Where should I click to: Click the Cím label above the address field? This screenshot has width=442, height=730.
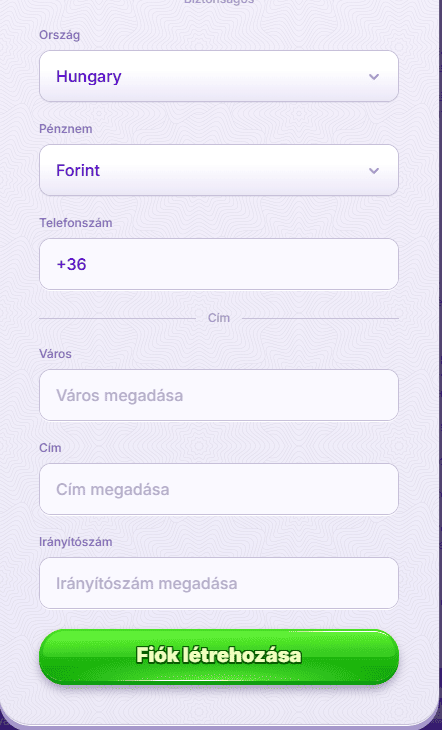point(50,448)
